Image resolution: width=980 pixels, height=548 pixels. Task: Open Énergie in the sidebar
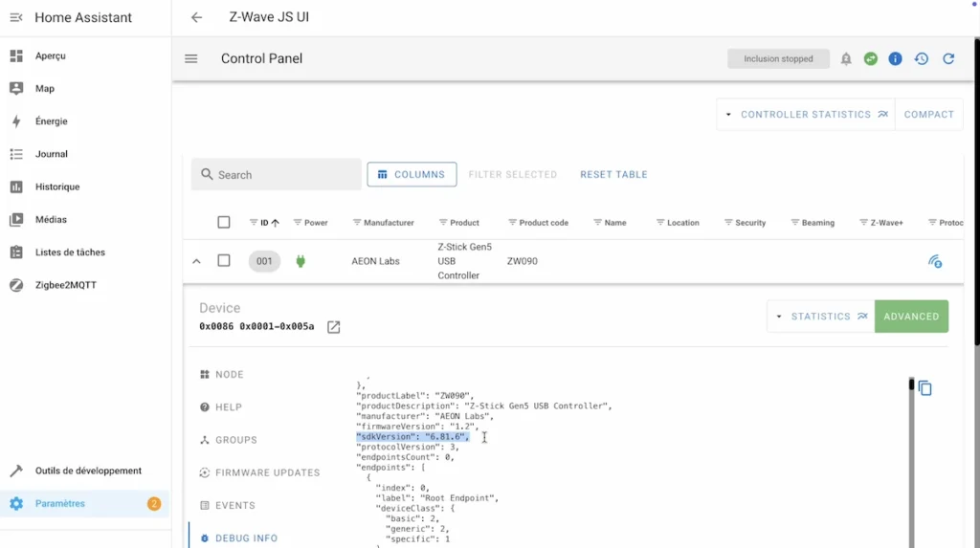point(85,121)
